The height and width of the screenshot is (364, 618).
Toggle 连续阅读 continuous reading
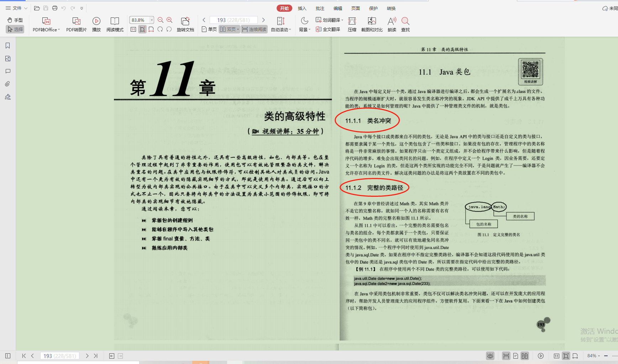point(254,29)
